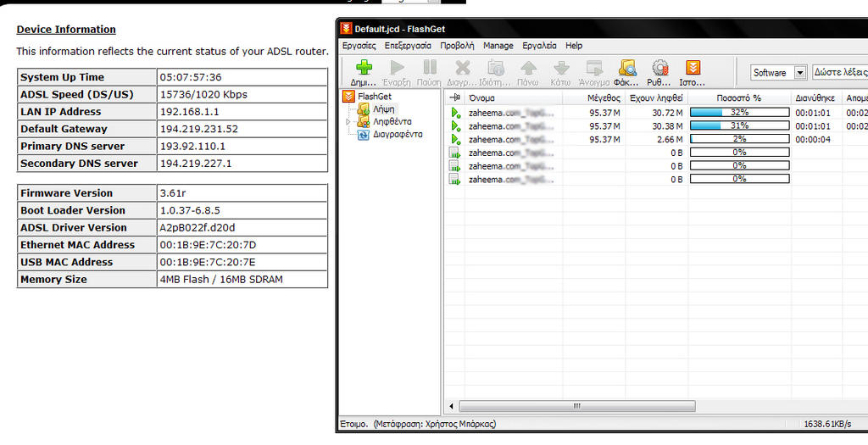Open the Επεξεργασία menu
Screen dimensions: 868x445
[x=408, y=46]
